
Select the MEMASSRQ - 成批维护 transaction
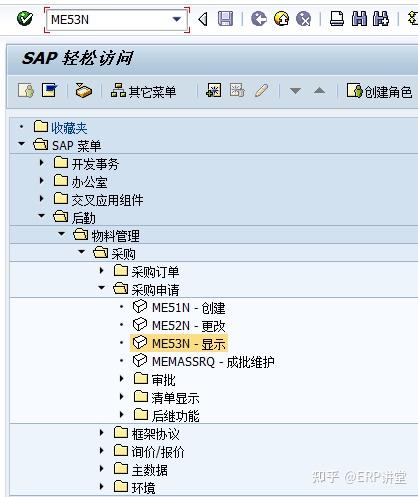[213, 362]
